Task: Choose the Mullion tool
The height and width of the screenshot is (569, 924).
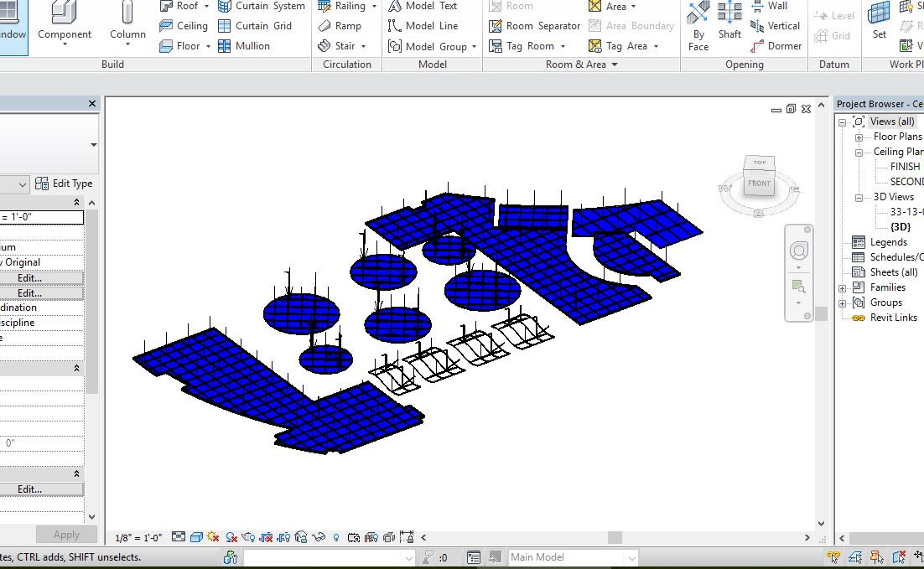Action: tap(243, 46)
